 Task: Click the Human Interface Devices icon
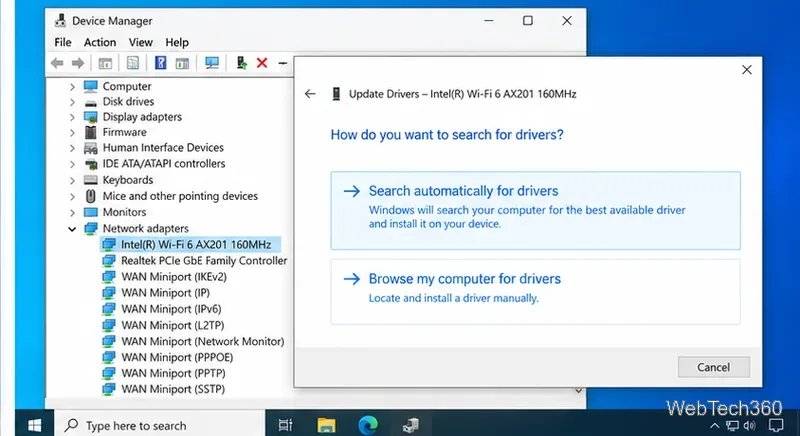(91, 148)
